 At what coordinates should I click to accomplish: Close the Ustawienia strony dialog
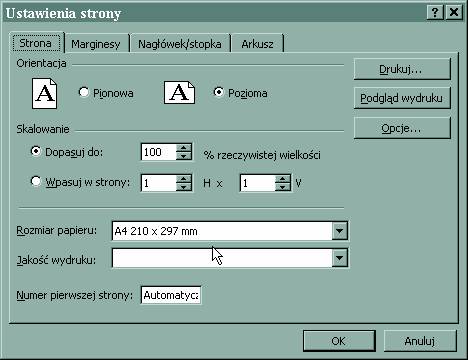[x=454, y=13]
